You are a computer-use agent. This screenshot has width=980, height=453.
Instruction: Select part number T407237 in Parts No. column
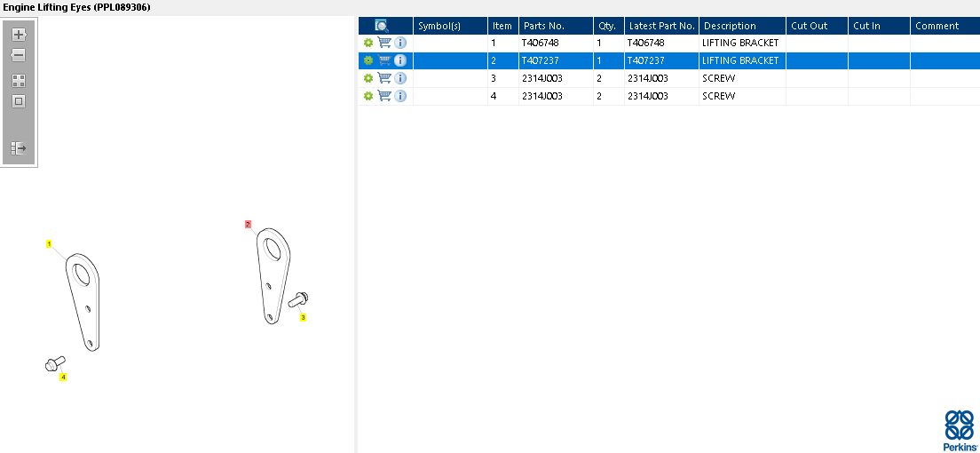540,60
